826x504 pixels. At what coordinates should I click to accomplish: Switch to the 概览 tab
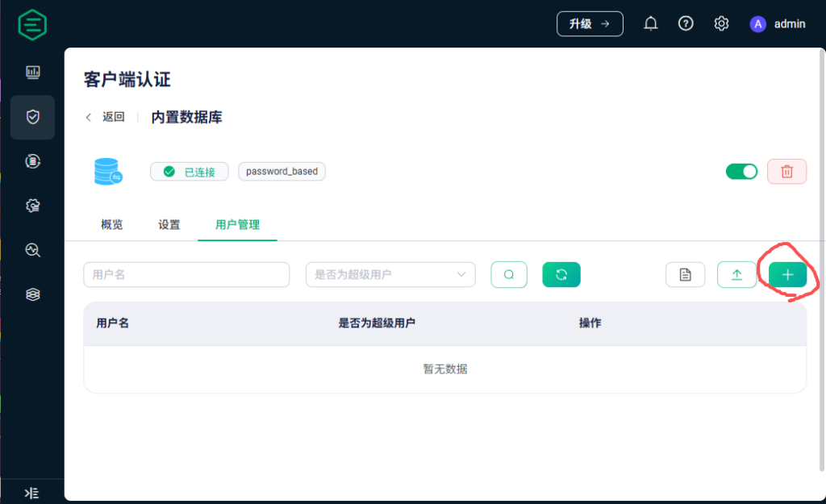(112, 224)
